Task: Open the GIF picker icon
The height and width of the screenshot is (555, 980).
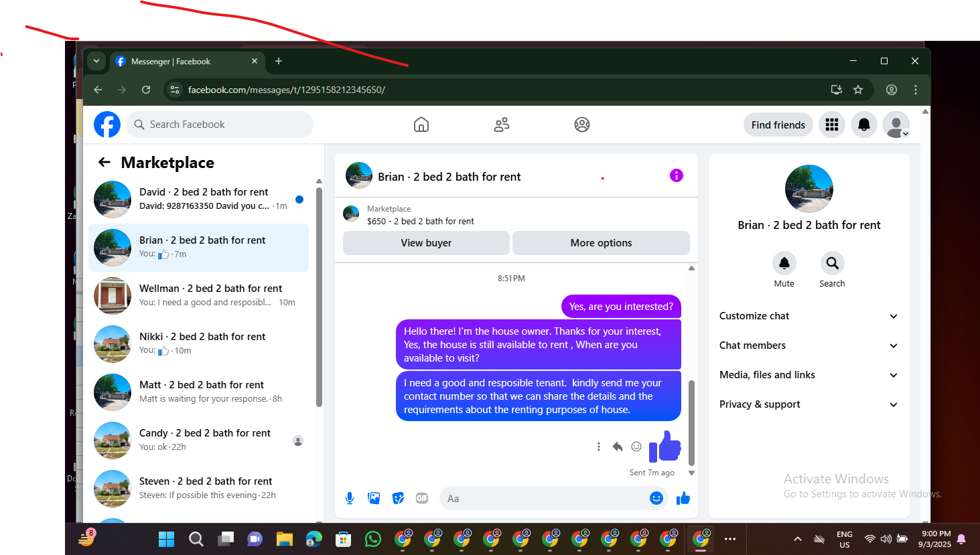Action: (x=422, y=498)
